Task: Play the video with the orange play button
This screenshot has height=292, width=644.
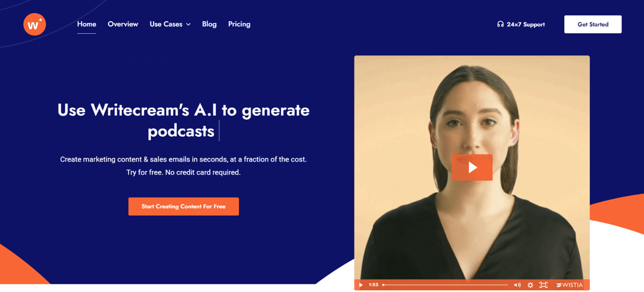Action: pyautogui.click(x=472, y=167)
